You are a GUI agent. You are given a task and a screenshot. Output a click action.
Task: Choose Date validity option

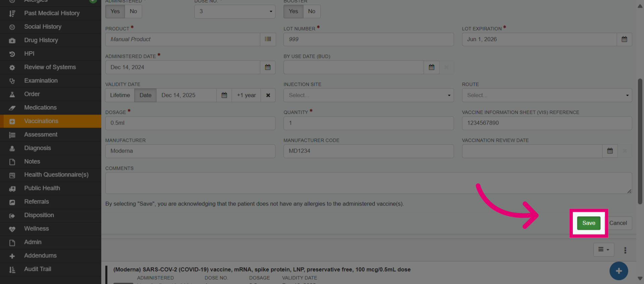[x=146, y=95]
